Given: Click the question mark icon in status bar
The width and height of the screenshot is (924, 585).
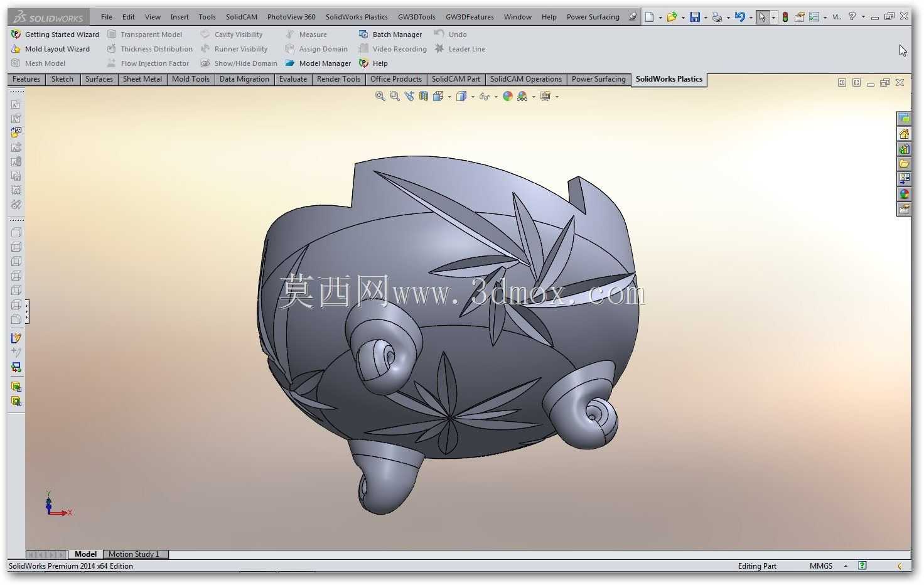Looking at the screenshot, I should 862,566.
